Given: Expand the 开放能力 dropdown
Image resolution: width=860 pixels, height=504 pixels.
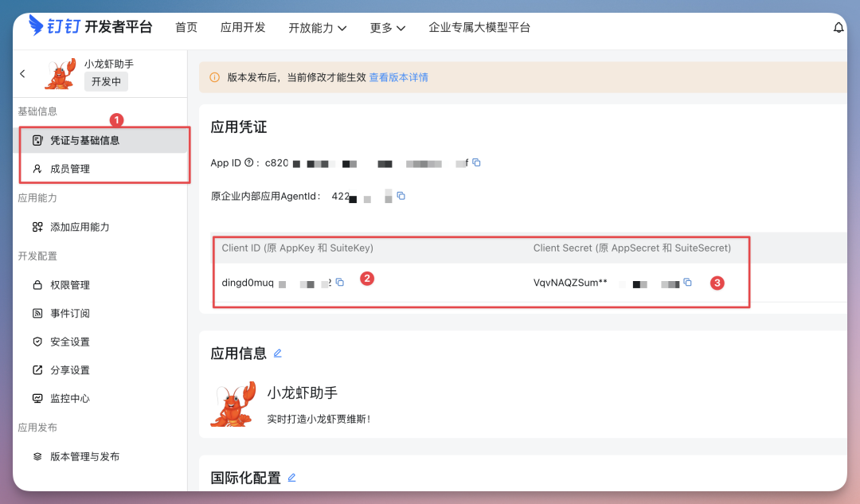Looking at the screenshot, I should (319, 26).
